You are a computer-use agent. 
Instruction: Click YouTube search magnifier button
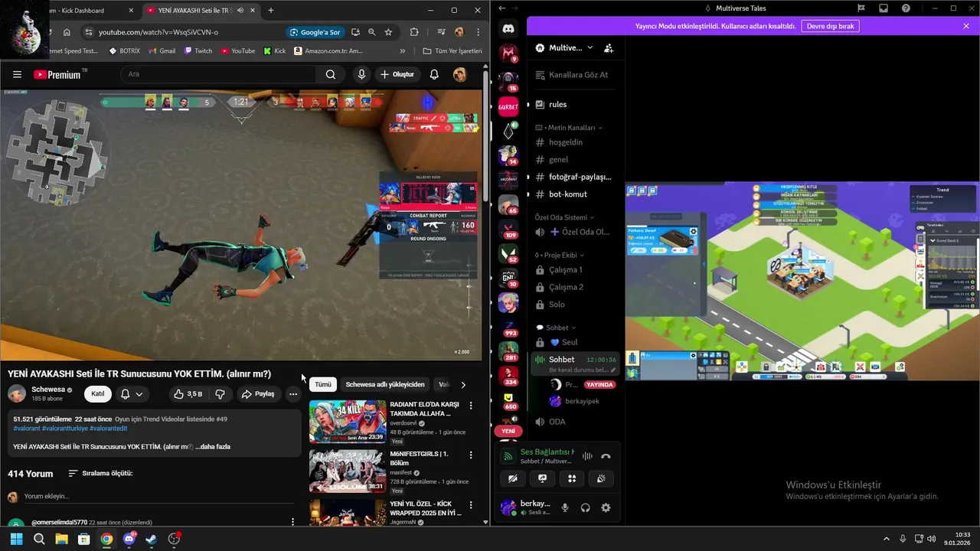[331, 74]
